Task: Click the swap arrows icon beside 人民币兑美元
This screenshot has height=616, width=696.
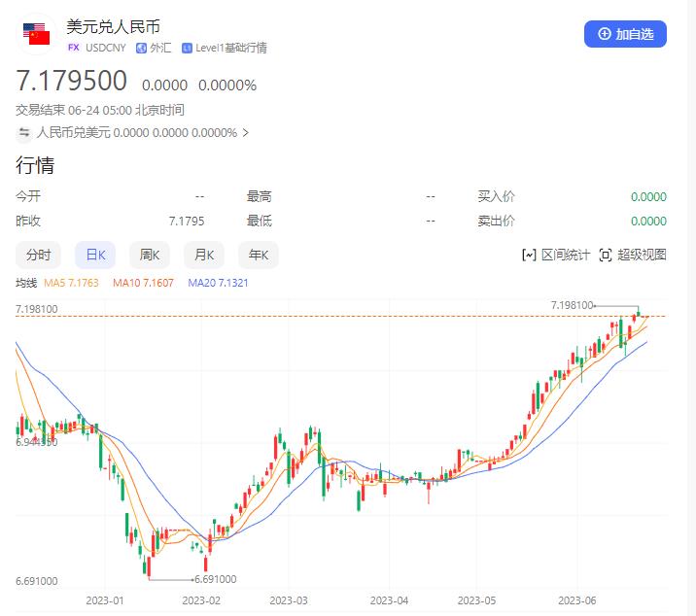Action: (24, 132)
